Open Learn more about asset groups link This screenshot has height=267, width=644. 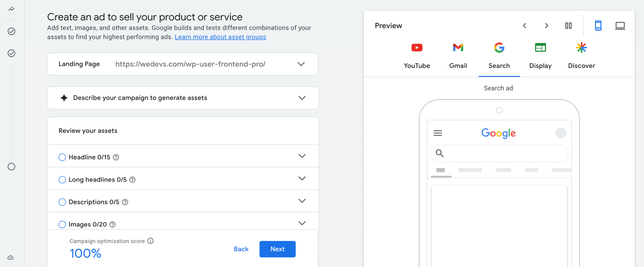220,37
